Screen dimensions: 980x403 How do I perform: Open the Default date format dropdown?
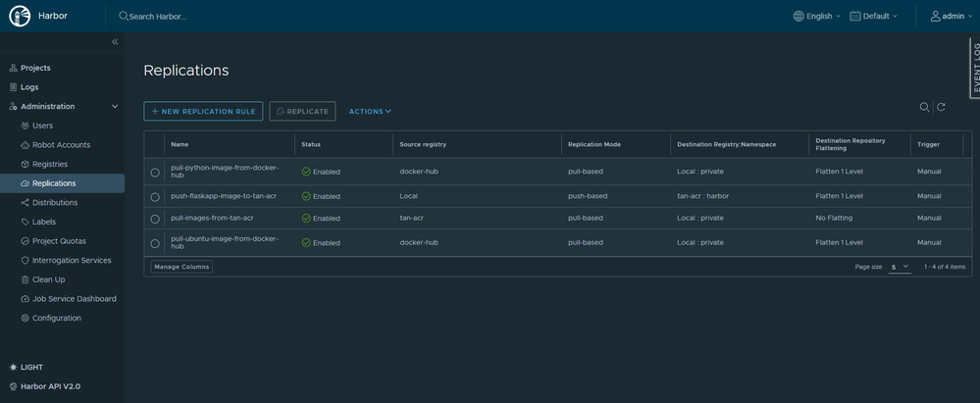pos(874,17)
